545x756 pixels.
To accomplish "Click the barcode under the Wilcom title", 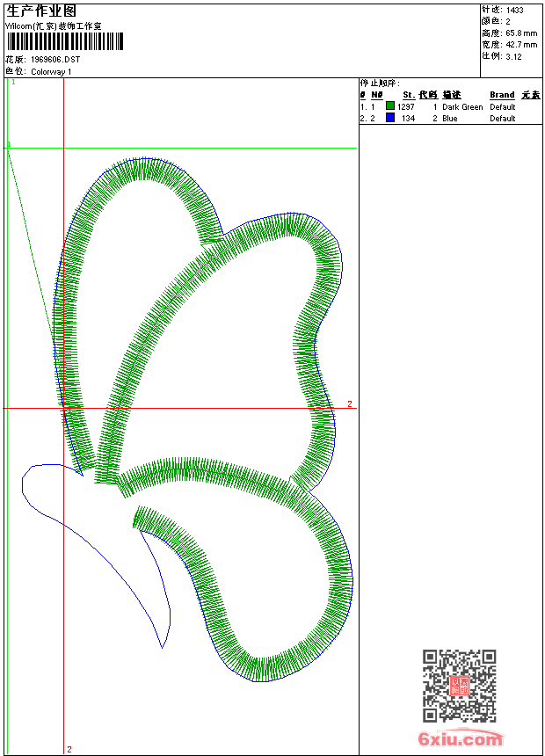I will pos(65,41).
